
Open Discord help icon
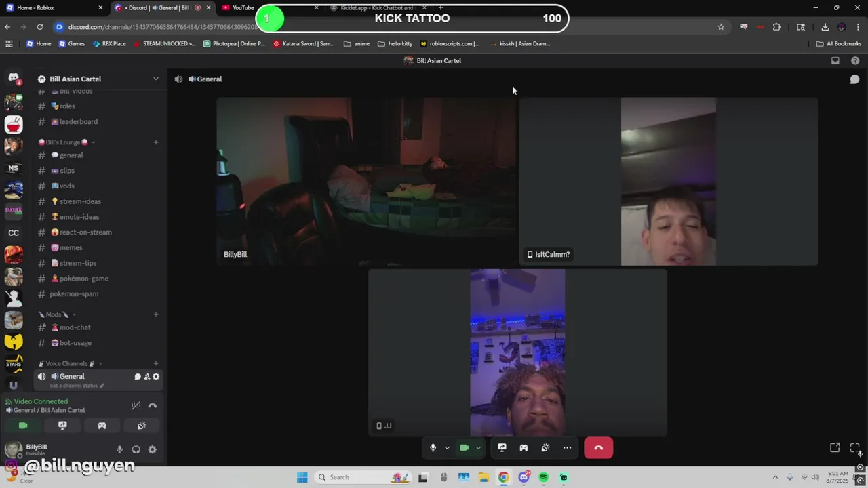(855, 60)
